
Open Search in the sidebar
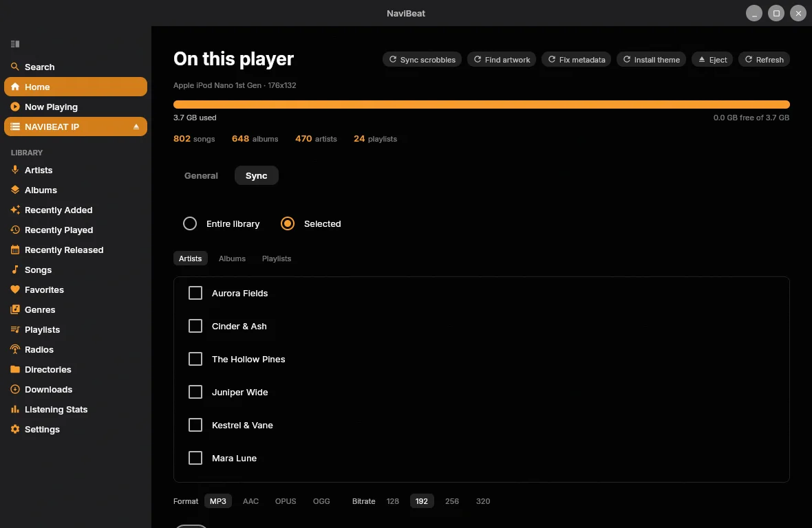pos(76,67)
